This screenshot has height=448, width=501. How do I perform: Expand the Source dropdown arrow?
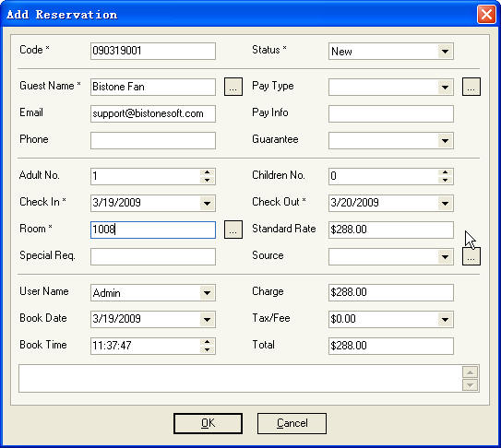(x=445, y=257)
